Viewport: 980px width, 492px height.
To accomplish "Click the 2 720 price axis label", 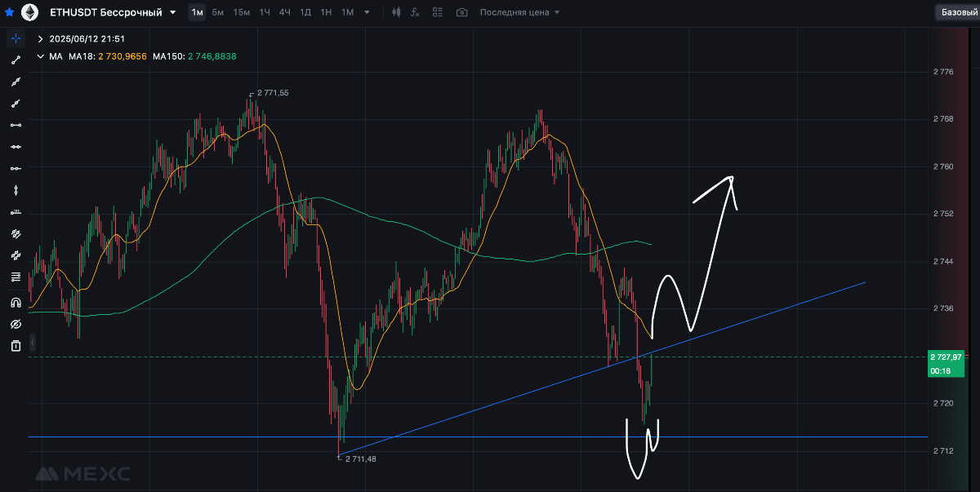I will click(943, 403).
